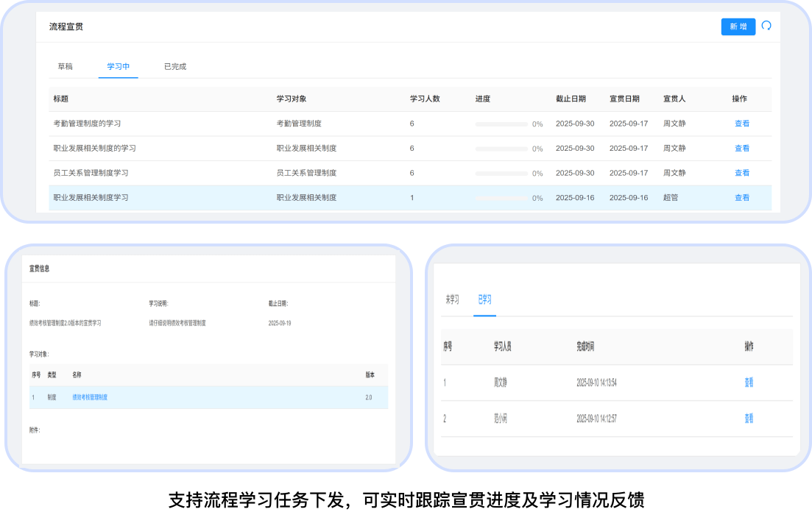Switch to the 未学习 tab

coord(452,299)
